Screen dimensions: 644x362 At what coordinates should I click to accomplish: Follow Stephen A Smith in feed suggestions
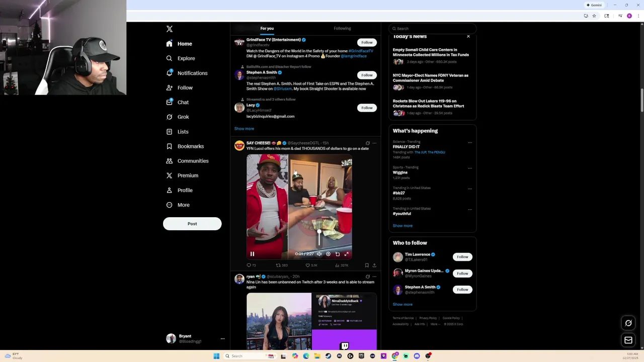(367, 75)
